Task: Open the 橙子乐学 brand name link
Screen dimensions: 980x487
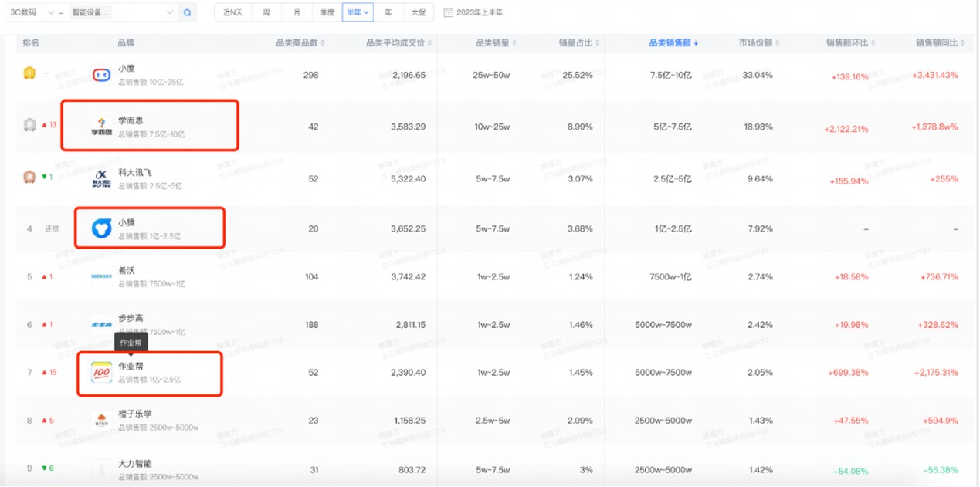Action: (134, 414)
